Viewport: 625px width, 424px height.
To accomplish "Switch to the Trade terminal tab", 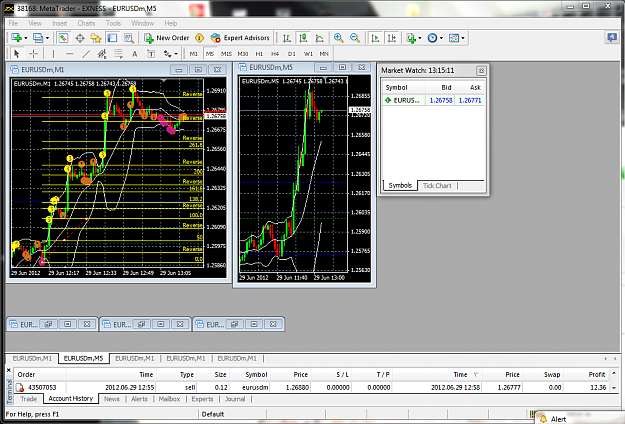I will 29,399.
